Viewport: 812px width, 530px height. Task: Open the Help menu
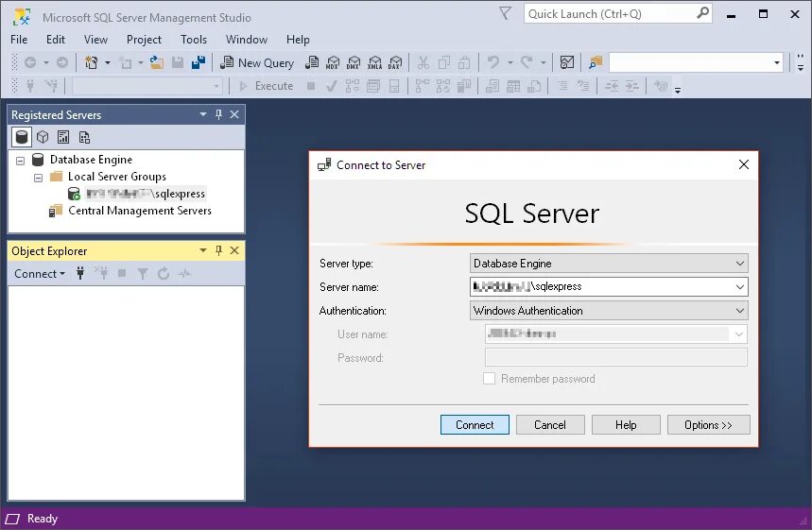(x=298, y=40)
